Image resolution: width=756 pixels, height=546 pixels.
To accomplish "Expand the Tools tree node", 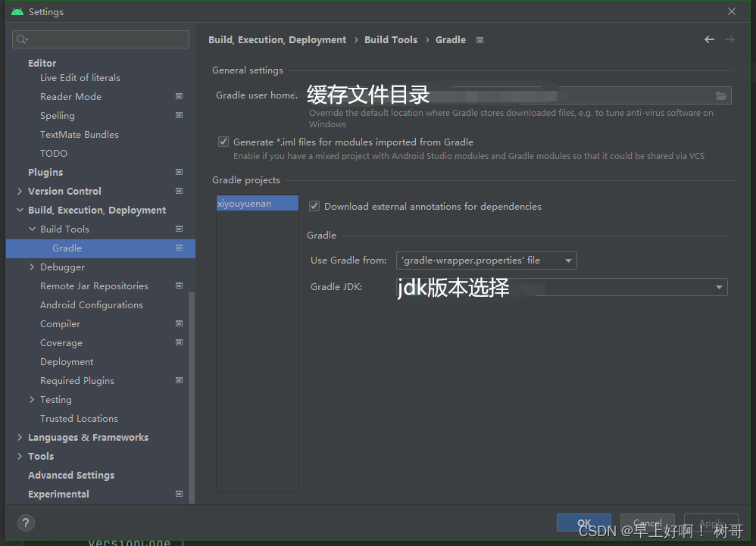I will [20, 456].
